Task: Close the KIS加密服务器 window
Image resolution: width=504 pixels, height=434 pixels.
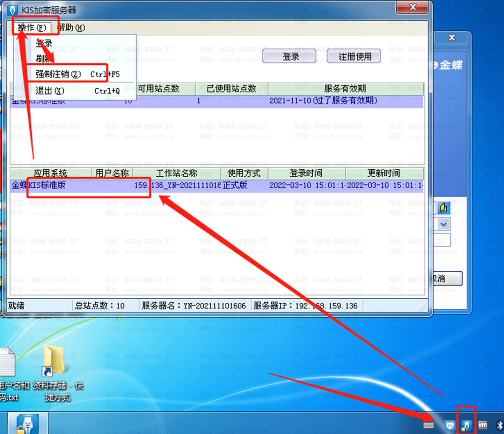Action: (x=412, y=7)
